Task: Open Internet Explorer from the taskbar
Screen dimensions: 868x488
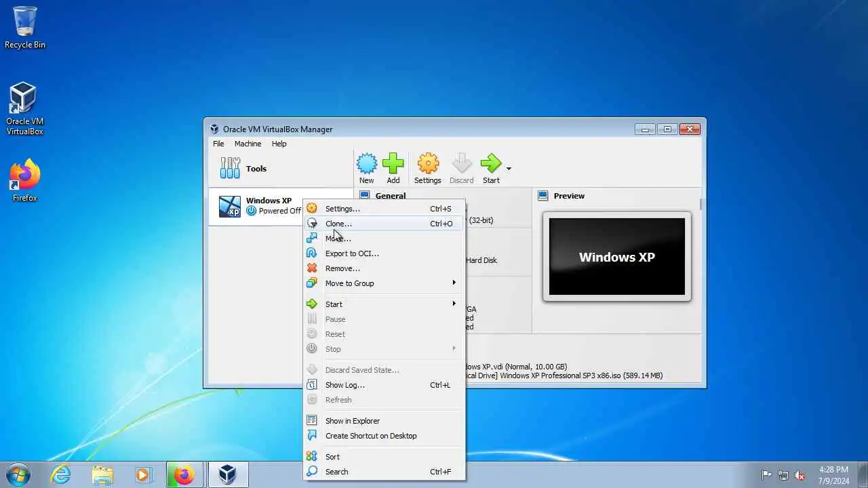Action: tap(61, 475)
